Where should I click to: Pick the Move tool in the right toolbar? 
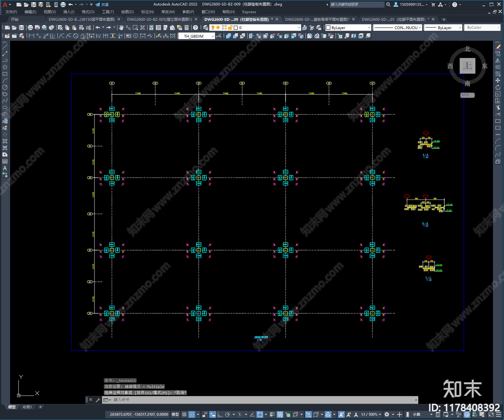click(498, 81)
